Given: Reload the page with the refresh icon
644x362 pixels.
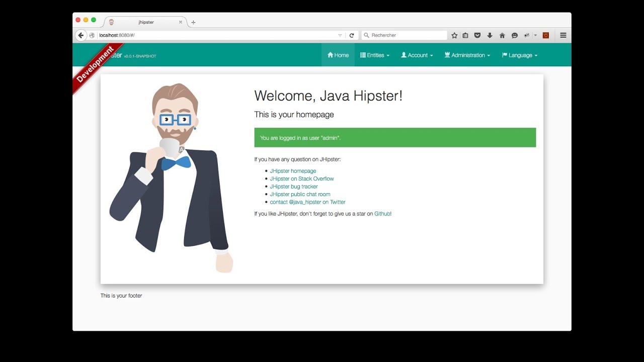Looking at the screenshot, I should [x=352, y=35].
